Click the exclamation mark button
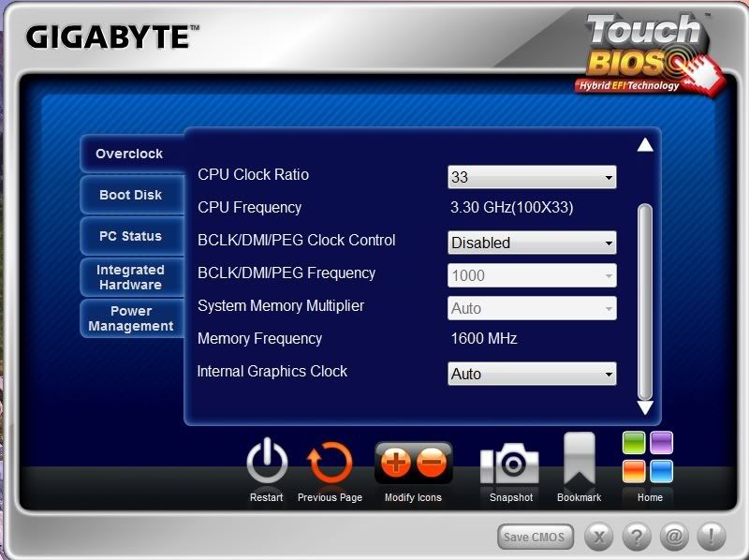 711,537
